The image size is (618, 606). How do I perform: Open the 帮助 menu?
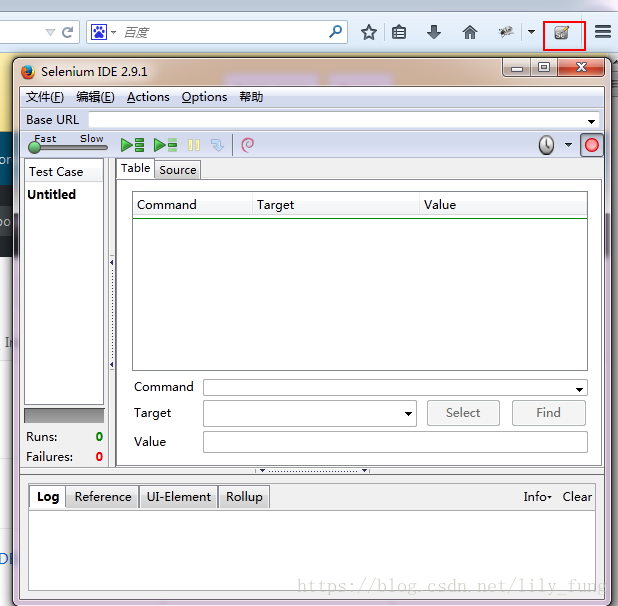251,97
